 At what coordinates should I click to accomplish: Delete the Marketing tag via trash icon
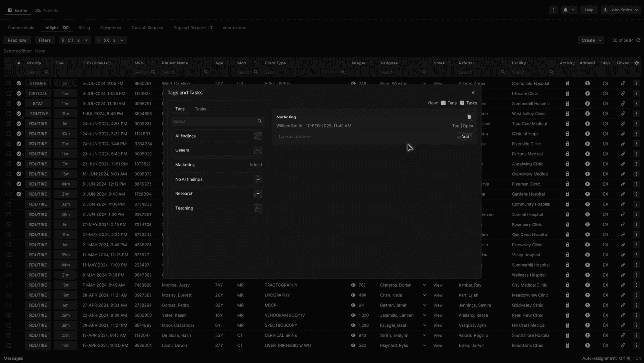[x=469, y=117]
